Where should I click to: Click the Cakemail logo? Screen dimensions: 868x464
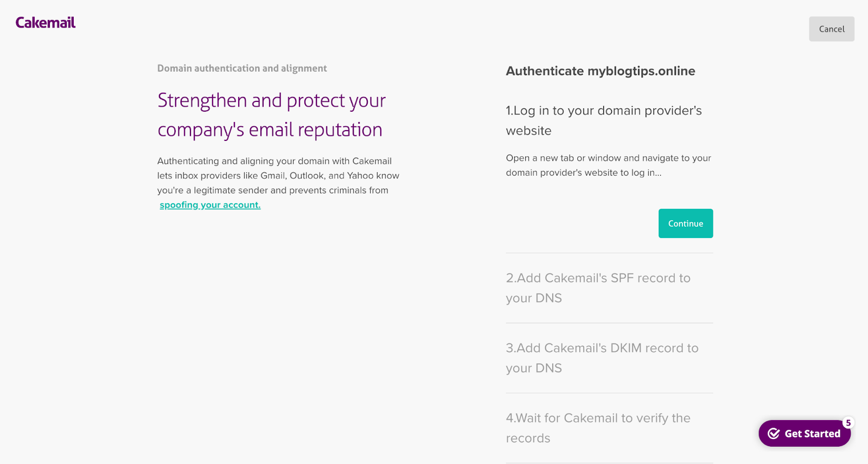46,23
